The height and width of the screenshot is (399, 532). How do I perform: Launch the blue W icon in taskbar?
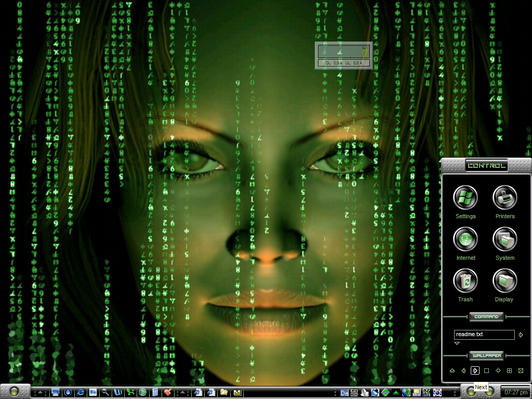click(x=118, y=392)
